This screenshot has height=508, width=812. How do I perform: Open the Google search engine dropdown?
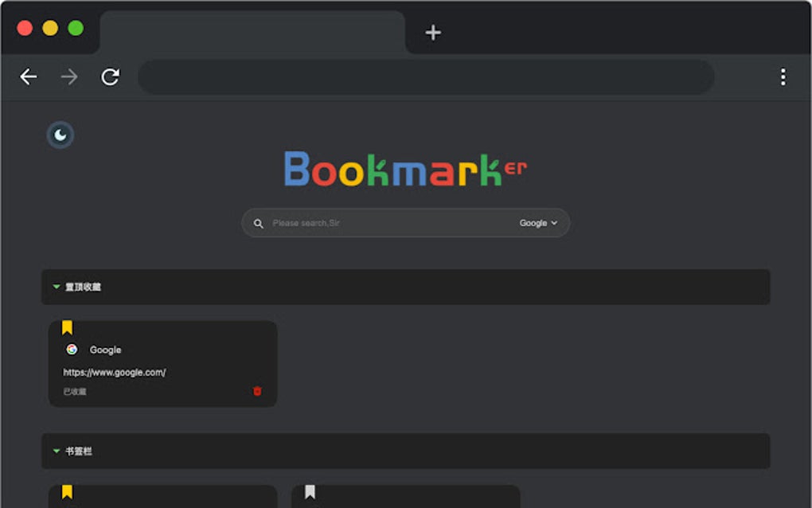(x=538, y=223)
